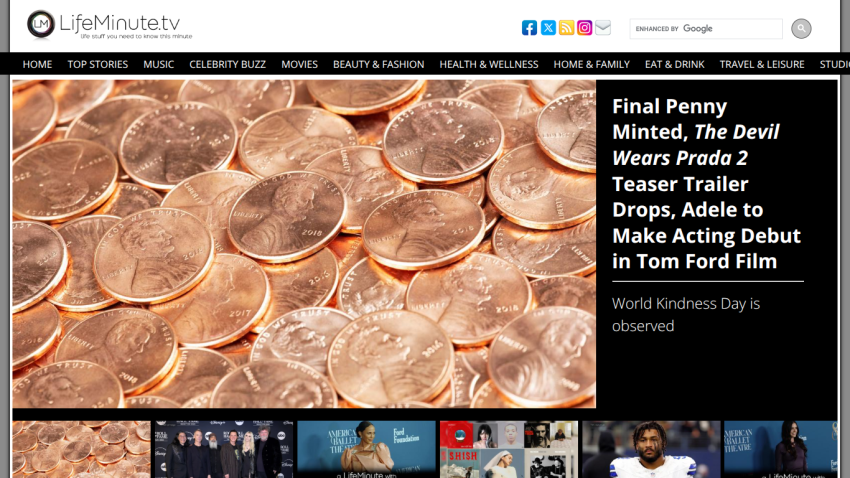Select the football player thumbnail
This screenshot has width=850, height=478.
652,449
